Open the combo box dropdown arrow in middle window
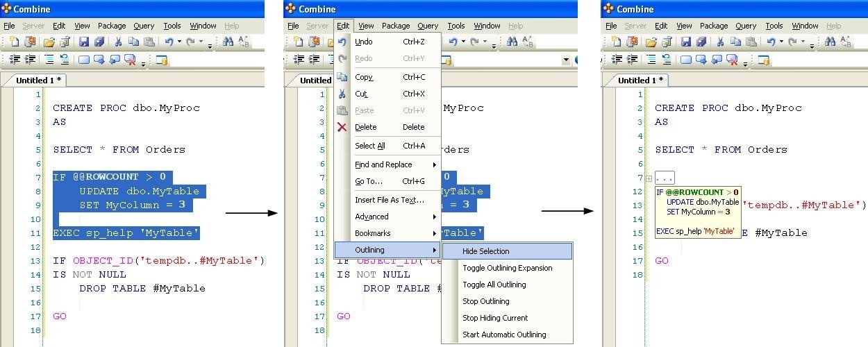The image size is (868, 347). [567, 60]
